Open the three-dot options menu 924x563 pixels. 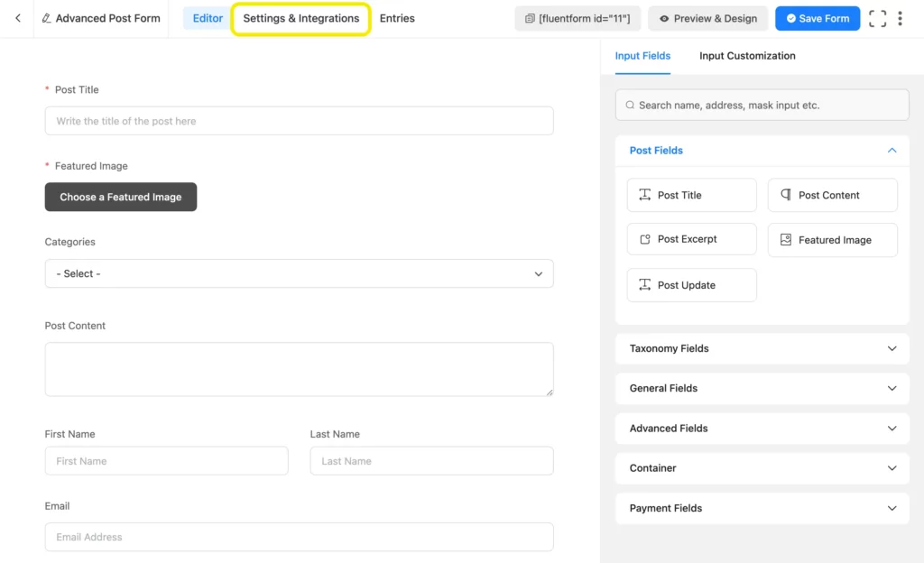tap(900, 18)
